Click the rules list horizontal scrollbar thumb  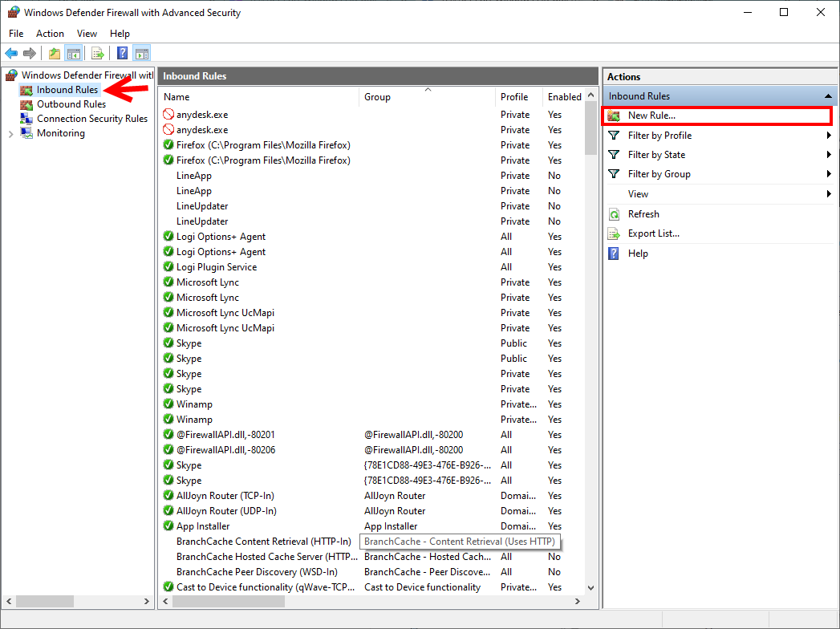coord(229,601)
